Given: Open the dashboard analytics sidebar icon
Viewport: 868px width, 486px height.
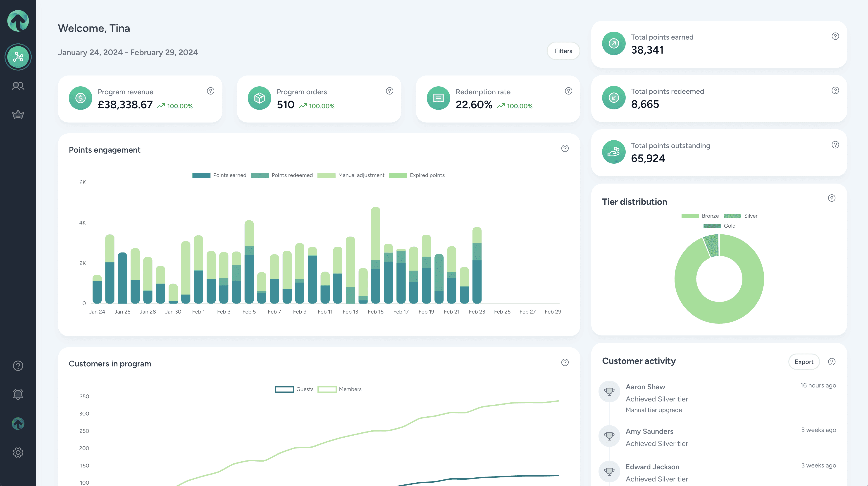Looking at the screenshot, I should click(x=18, y=57).
